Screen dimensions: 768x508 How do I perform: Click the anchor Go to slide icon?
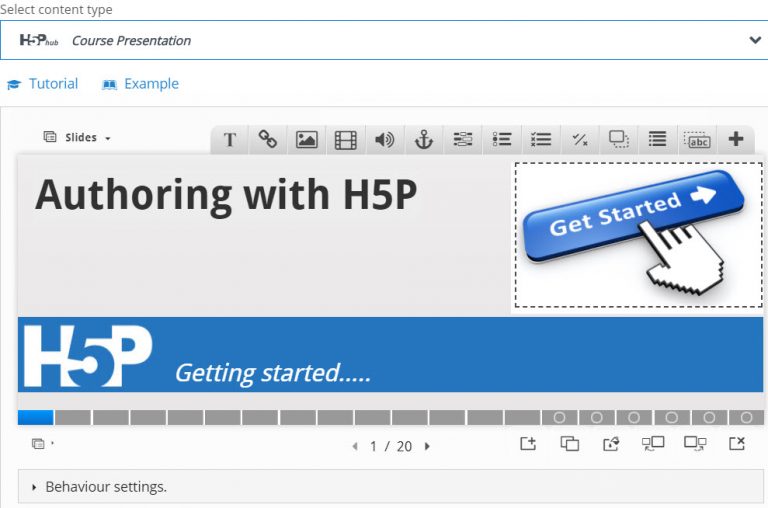[x=424, y=140]
